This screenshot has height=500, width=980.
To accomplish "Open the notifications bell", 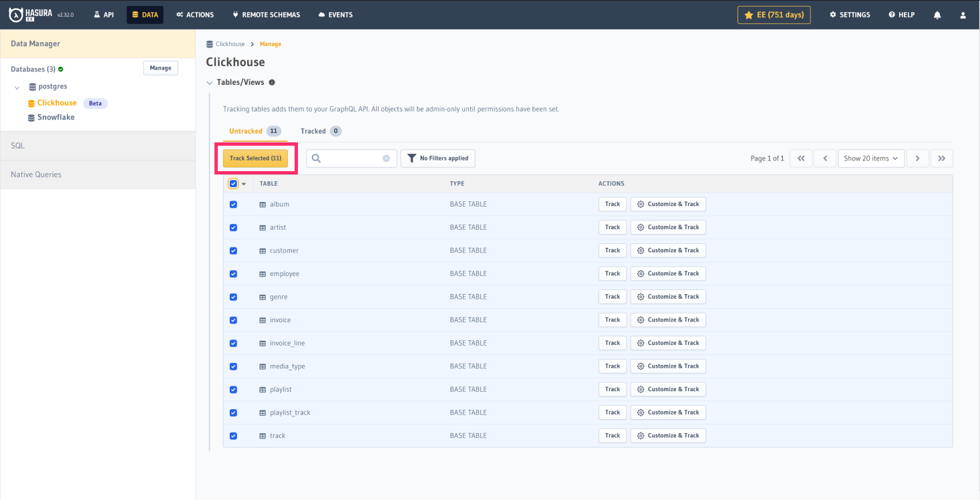I will pos(937,15).
